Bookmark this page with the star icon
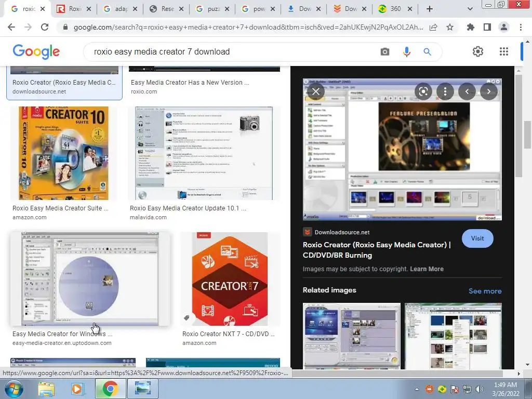The image size is (532, 399). [x=450, y=27]
